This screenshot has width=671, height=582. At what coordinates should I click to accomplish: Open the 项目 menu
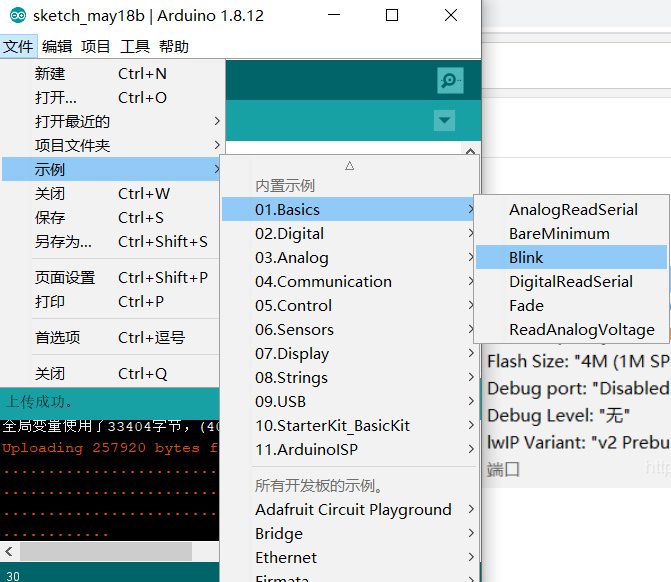(x=96, y=46)
